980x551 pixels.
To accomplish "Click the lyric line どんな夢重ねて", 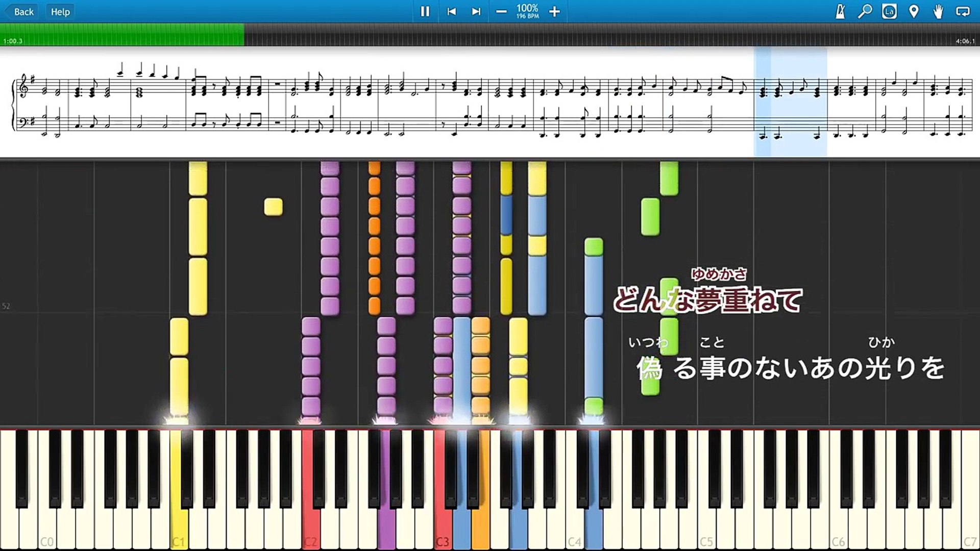I will click(x=707, y=299).
